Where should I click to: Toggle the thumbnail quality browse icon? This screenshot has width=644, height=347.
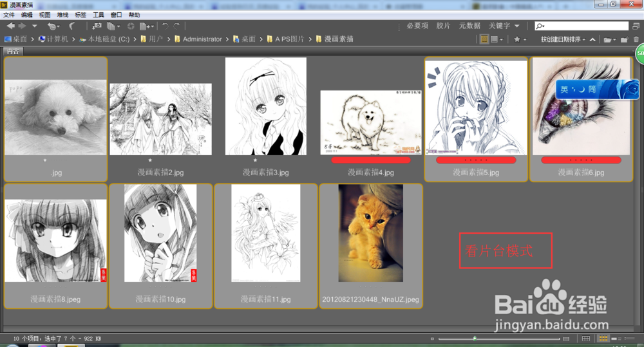tap(484, 39)
